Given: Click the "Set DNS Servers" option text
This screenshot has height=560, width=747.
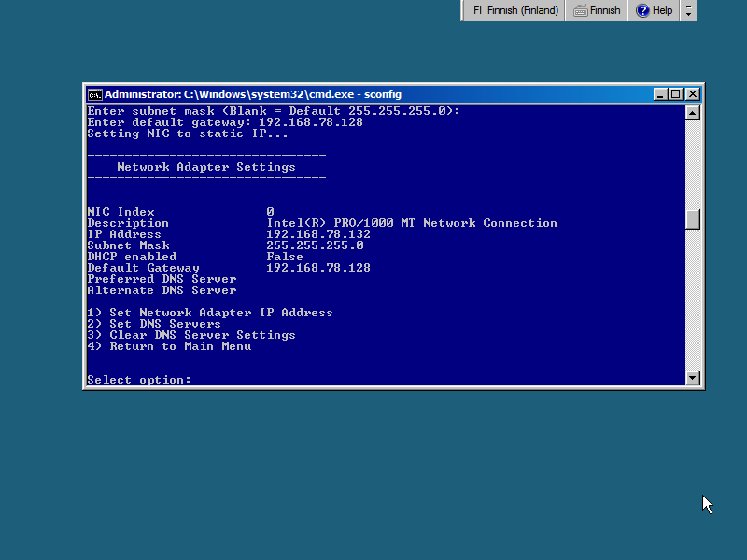Looking at the screenshot, I should [x=165, y=324].
